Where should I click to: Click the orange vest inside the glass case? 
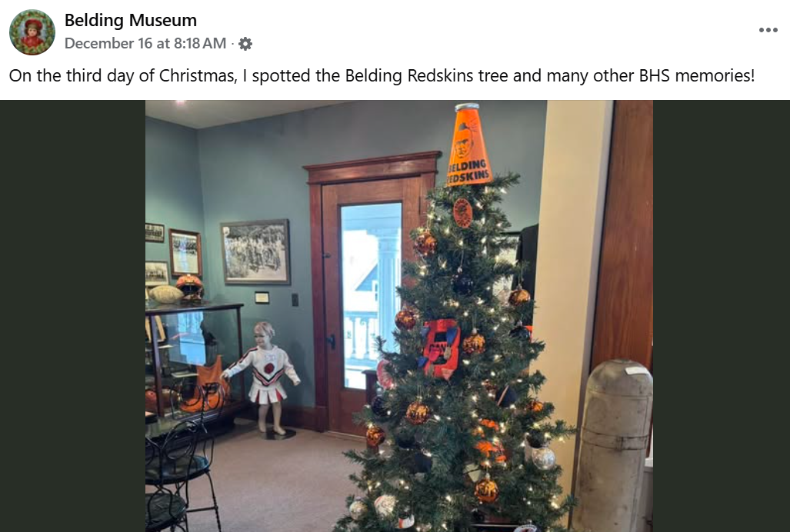click(208, 385)
